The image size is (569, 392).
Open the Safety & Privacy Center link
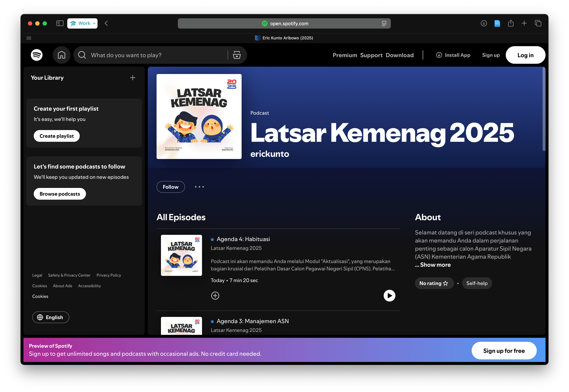69,275
